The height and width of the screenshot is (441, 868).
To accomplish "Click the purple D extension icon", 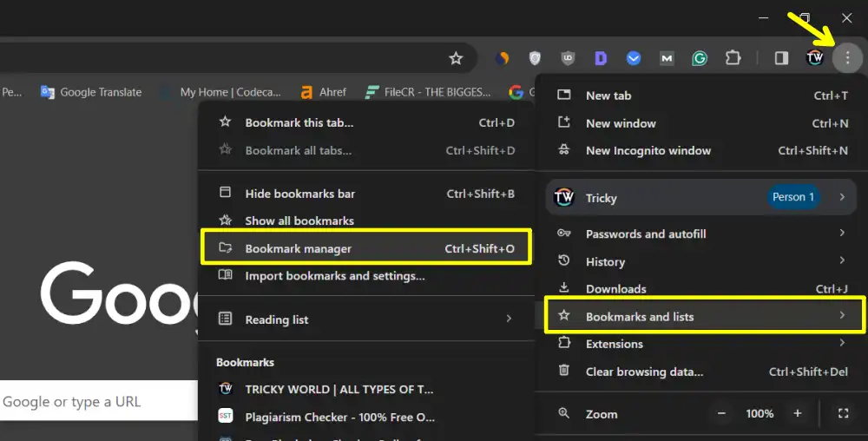I will (601, 58).
